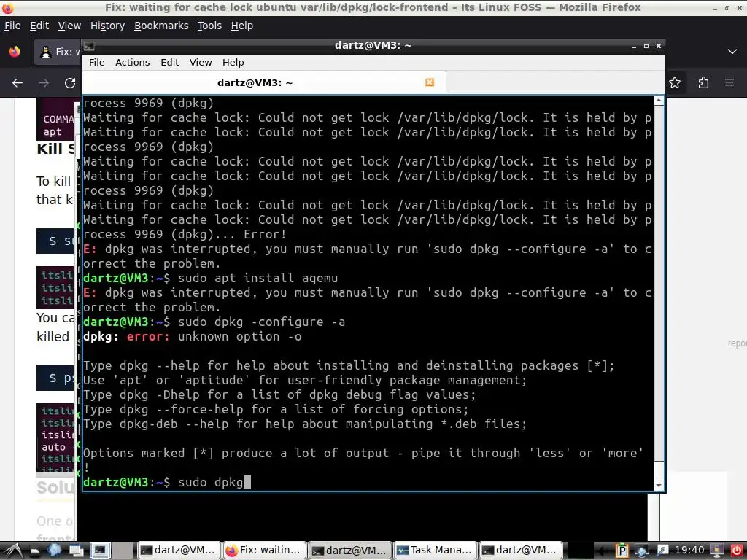Click the monitor tray icon next to the clock
Viewport: 747px width, 560px height.
tap(716, 551)
